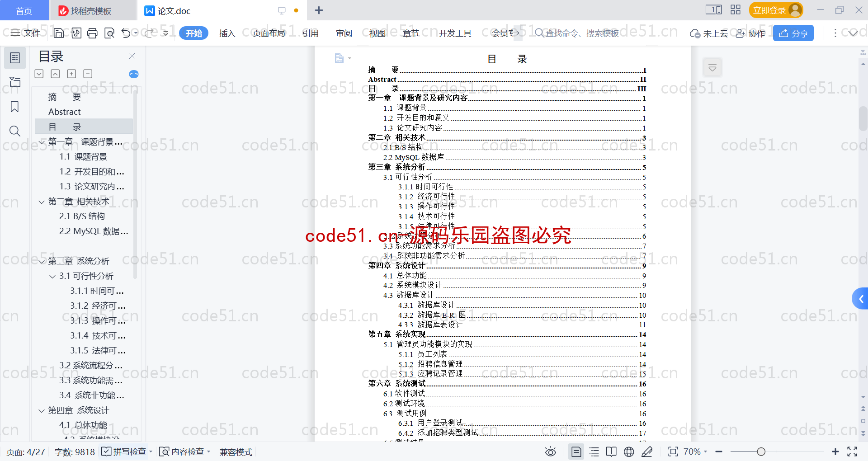Image resolution: width=868 pixels, height=461 pixels.
Task: Open the sidebar search magnifier icon
Action: point(15,131)
